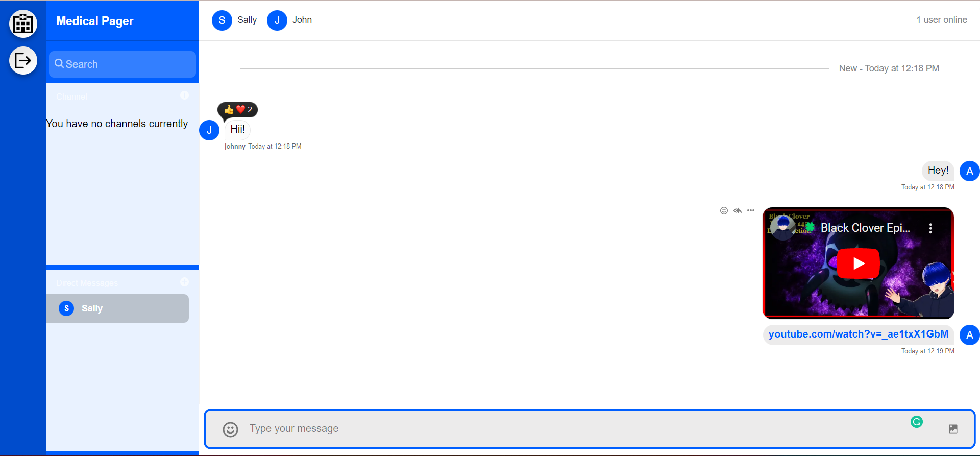Click the Hey! message bubble
Image resolution: width=980 pixels, height=456 pixels.
click(938, 171)
